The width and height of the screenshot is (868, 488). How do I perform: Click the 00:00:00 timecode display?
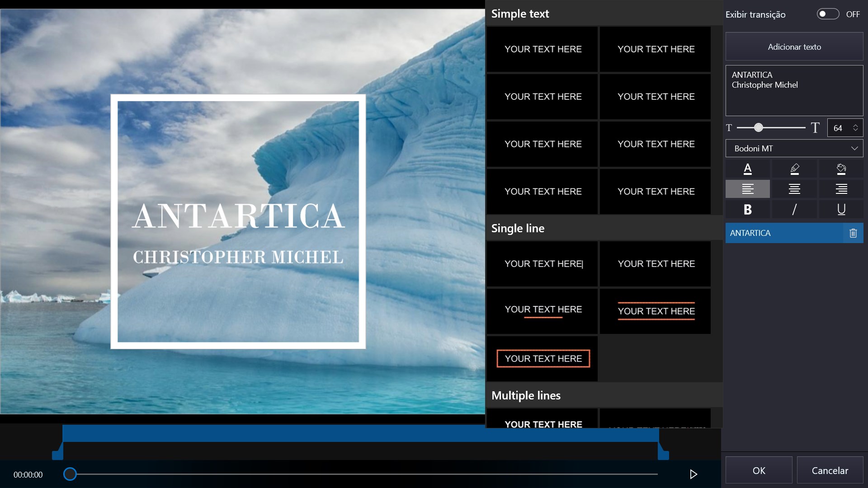tap(28, 475)
